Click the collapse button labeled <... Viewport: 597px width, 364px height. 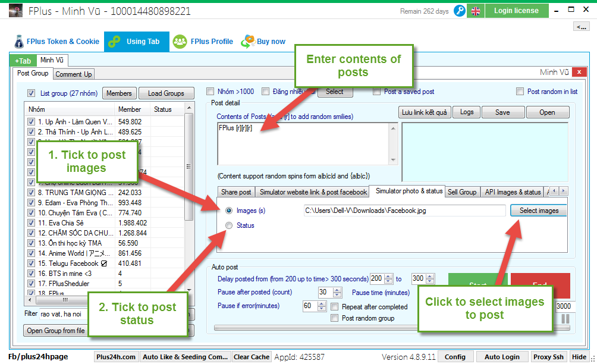[582, 26]
